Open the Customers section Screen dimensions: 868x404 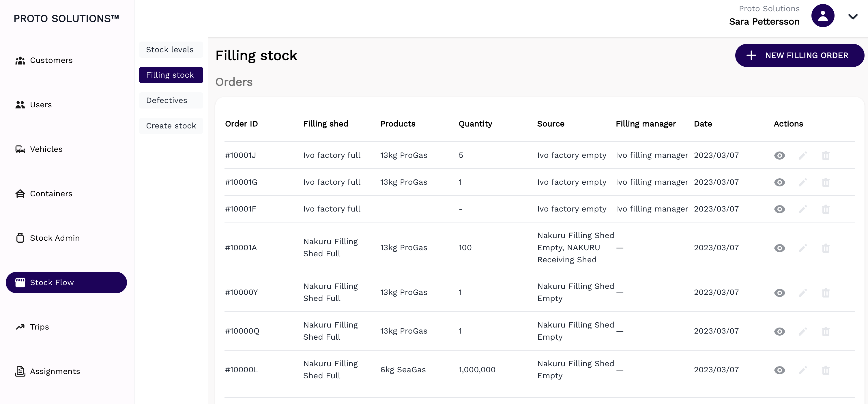click(x=66, y=60)
